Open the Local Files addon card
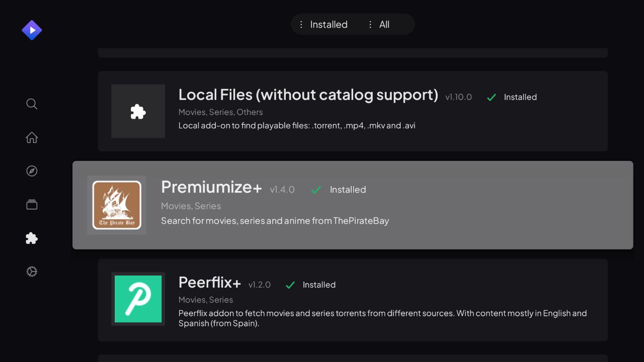Image resolution: width=644 pixels, height=362 pixels. tap(352, 111)
